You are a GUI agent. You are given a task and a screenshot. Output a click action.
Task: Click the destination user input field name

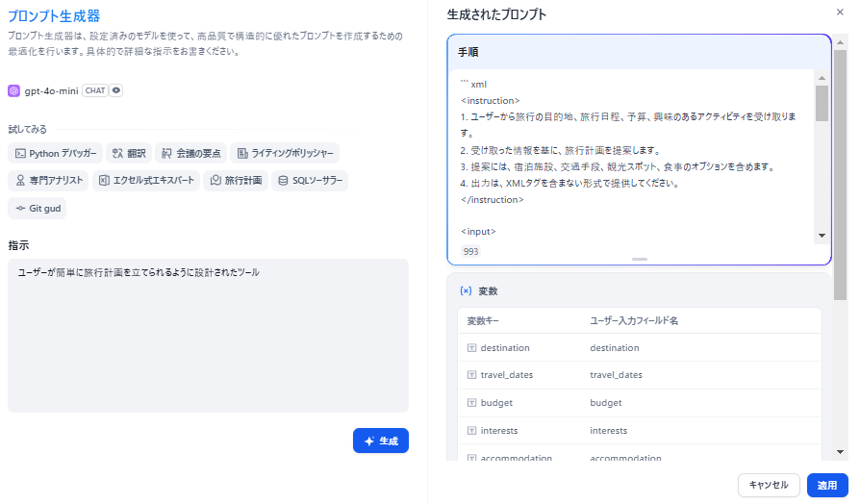click(x=615, y=347)
